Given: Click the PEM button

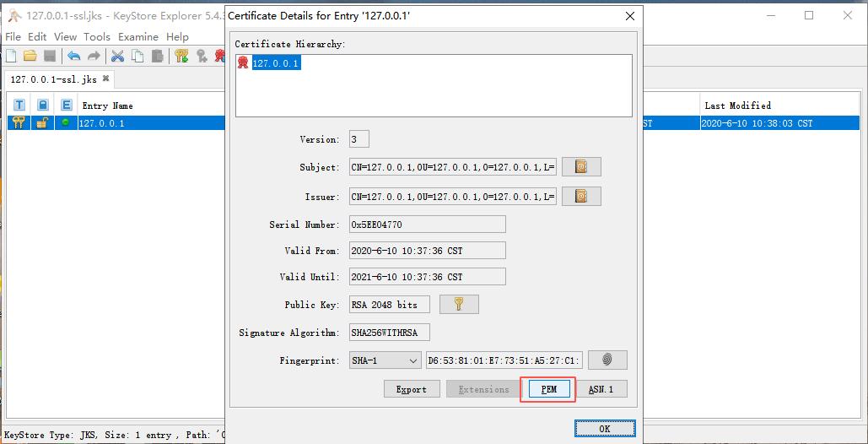Looking at the screenshot, I should [x=548, y=389].
